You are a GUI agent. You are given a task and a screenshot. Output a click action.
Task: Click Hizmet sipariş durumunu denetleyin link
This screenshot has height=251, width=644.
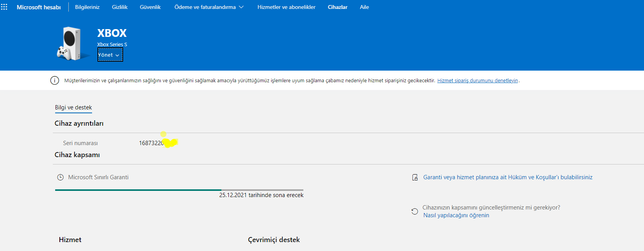(x=477, y=81)
